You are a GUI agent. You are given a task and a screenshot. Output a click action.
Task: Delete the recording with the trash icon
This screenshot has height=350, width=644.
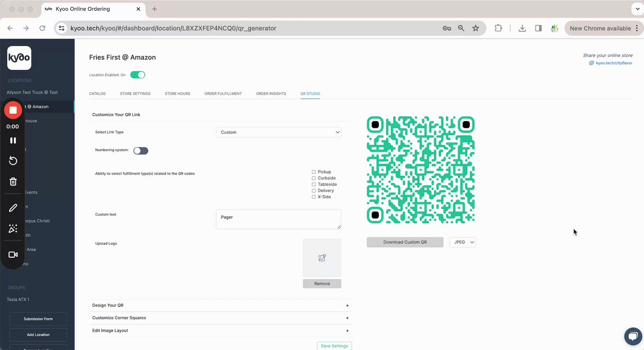click(x=13, y=181)
